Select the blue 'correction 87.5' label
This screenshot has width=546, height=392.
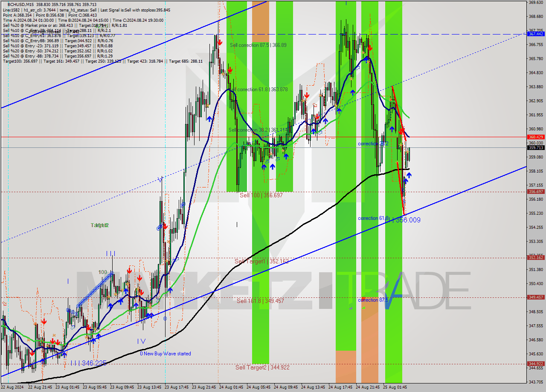point(373,300)
